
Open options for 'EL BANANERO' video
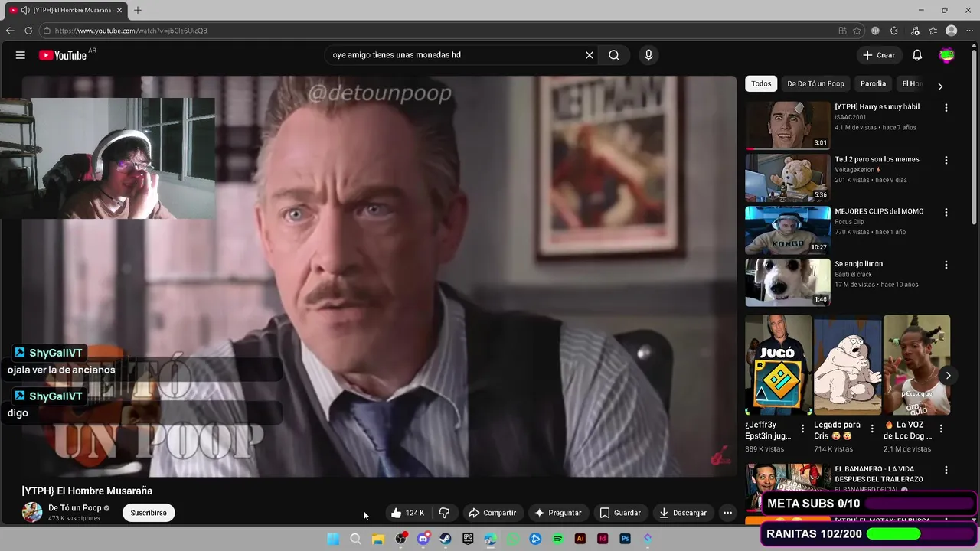[x=946, y=470]
